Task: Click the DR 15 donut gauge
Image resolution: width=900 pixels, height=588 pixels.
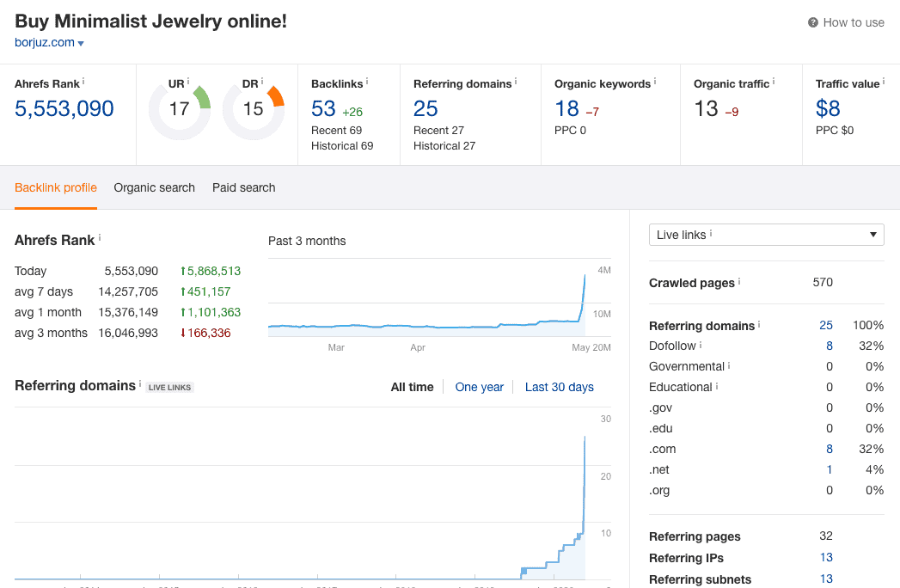Action: coord(253,110)
